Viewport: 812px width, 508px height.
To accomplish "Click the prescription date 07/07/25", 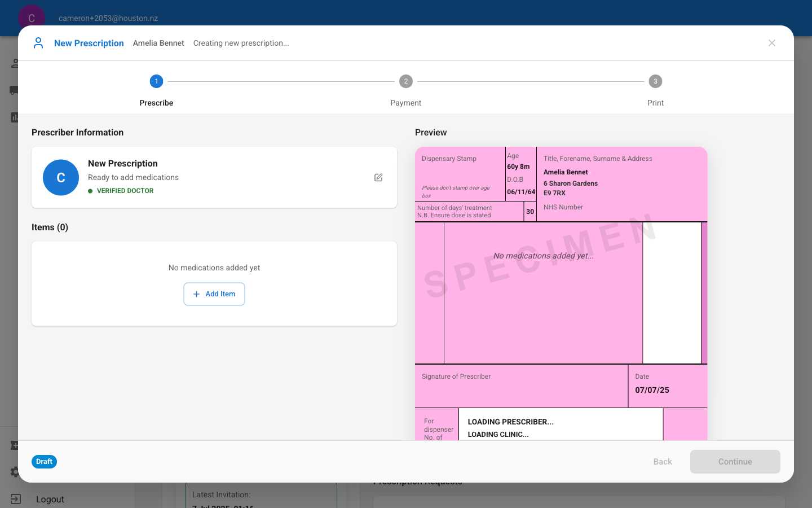I will 652,390.
